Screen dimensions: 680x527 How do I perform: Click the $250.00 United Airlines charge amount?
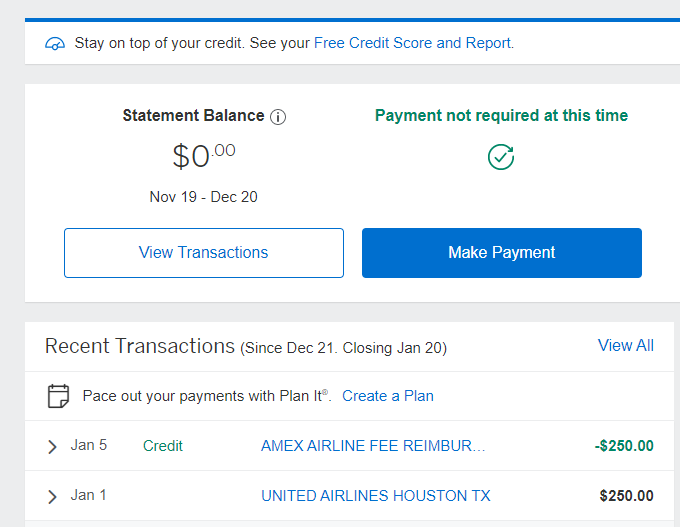click(627, 496)
